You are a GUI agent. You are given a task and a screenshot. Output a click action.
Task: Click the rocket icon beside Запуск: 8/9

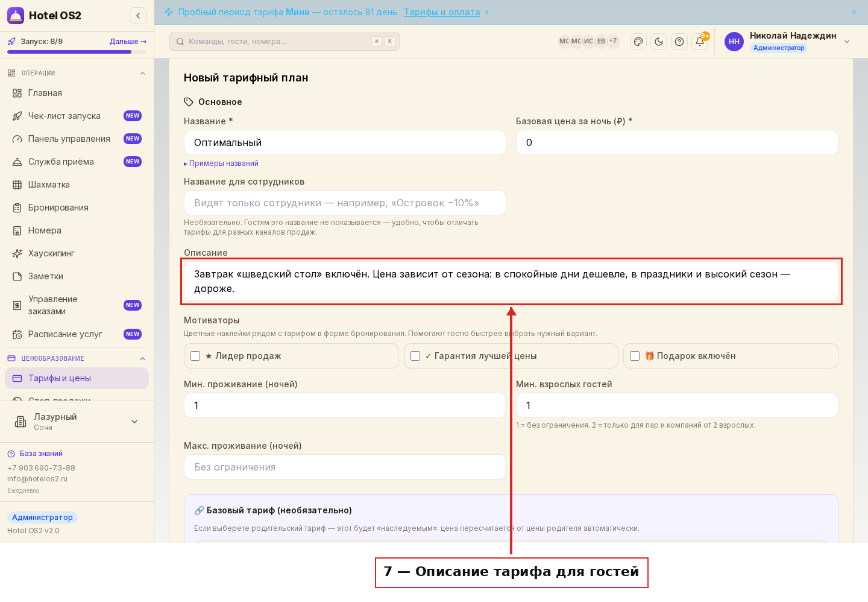[11, 42]
